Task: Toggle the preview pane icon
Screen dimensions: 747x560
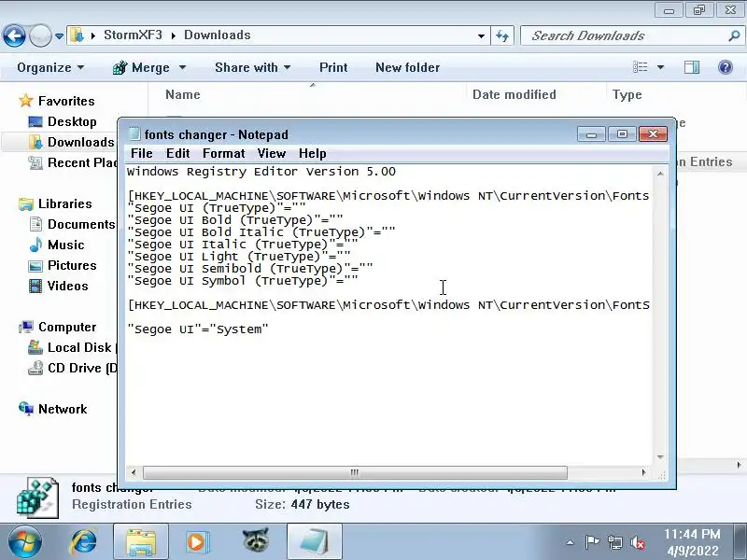Action: coord(692,67)
